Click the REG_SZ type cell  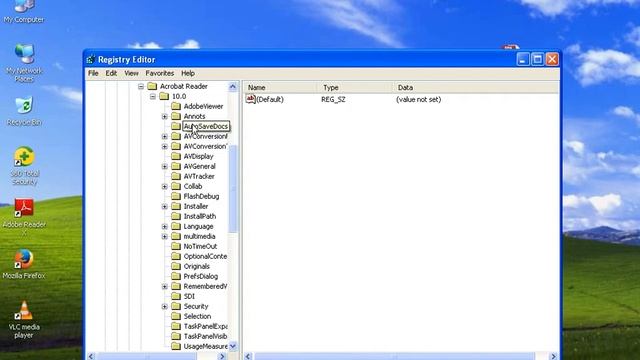click(x=333, y=99)
